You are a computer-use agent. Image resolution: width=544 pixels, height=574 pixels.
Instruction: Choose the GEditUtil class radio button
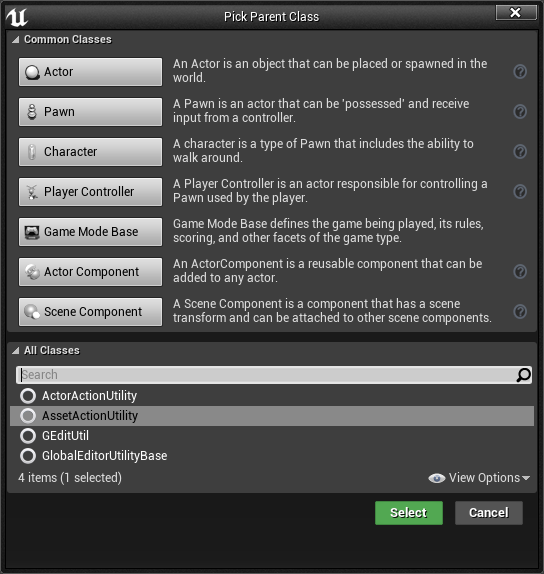pyautogui.click(x=28, y=436)
